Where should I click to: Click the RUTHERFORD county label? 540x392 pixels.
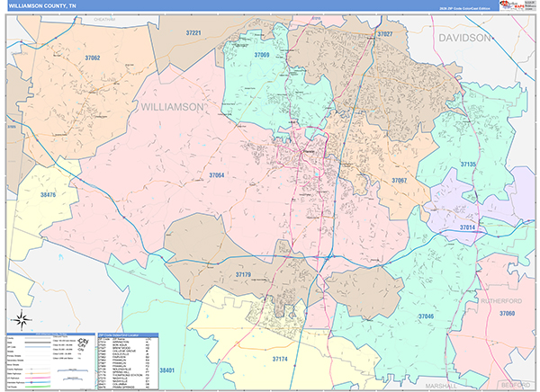click(501, 301)
